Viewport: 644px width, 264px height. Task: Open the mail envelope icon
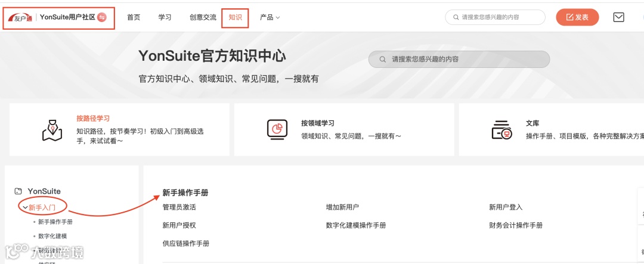(618, 17)
